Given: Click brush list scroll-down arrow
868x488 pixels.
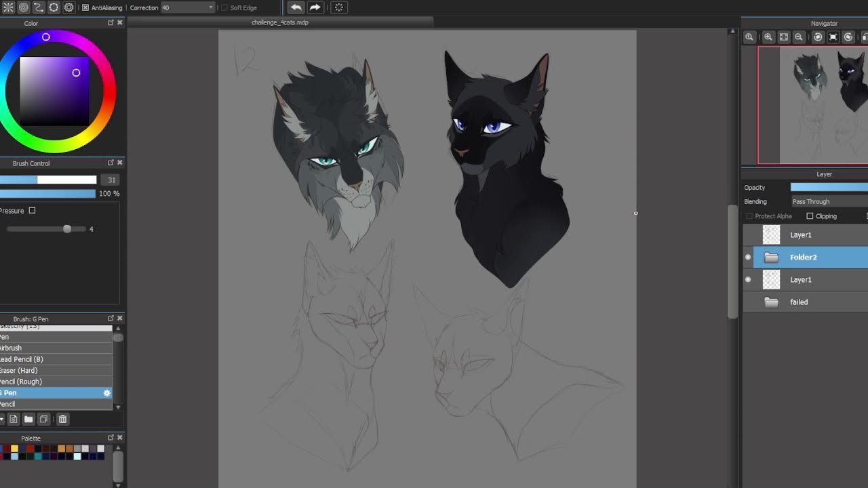Looking at the screenshot, I should coord(118,407).
